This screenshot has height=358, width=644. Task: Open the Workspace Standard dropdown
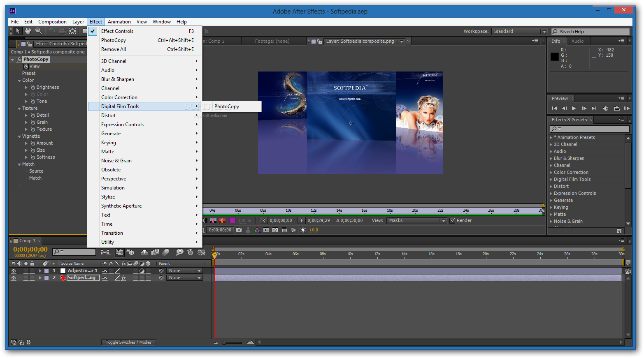[519, 32]
